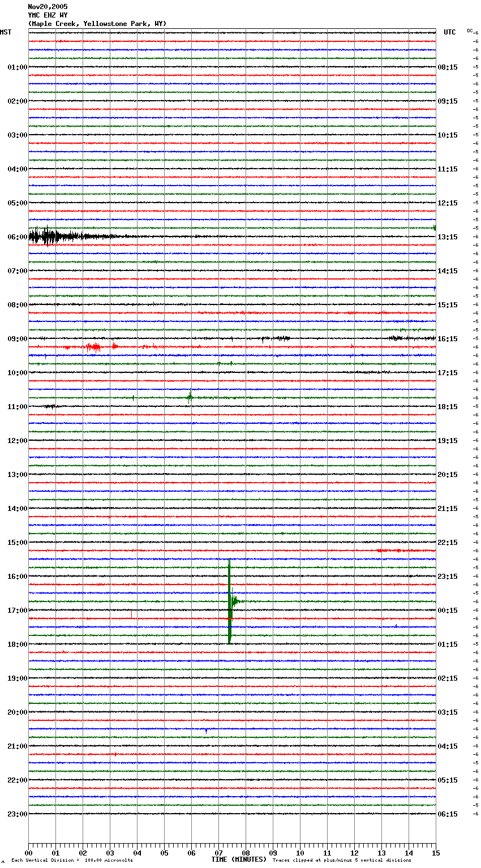Select the 19:00 MST row label
The height and width of the screenshot is (868, 481).
coord(18,678)
